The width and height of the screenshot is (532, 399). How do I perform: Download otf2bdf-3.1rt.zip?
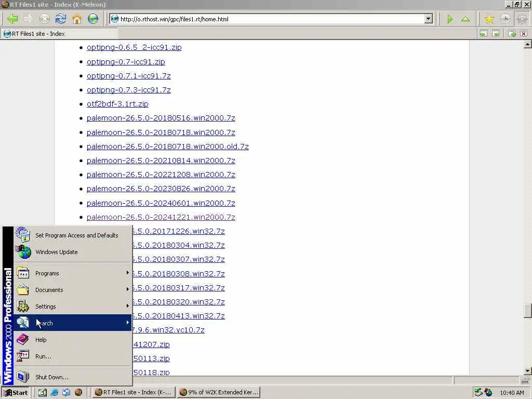(117, 104)
